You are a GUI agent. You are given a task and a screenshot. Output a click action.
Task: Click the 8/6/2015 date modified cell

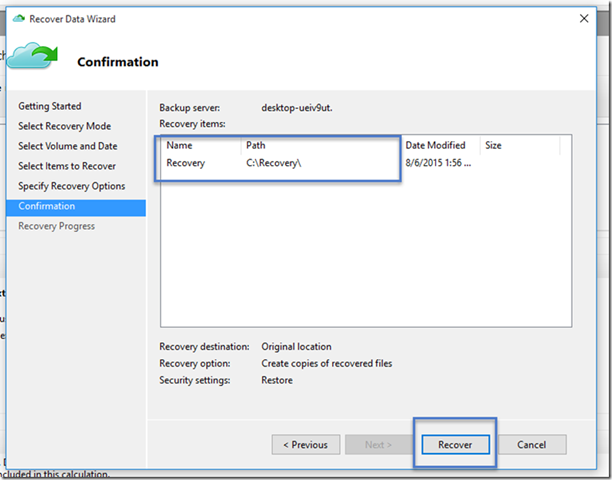440,163
